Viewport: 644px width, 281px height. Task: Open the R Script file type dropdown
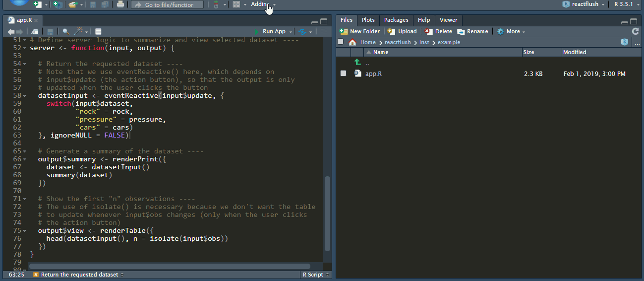315,275
